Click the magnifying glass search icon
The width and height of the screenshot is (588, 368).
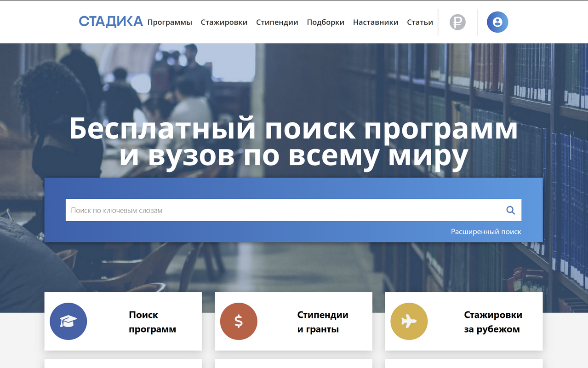(x=510, y=210)
